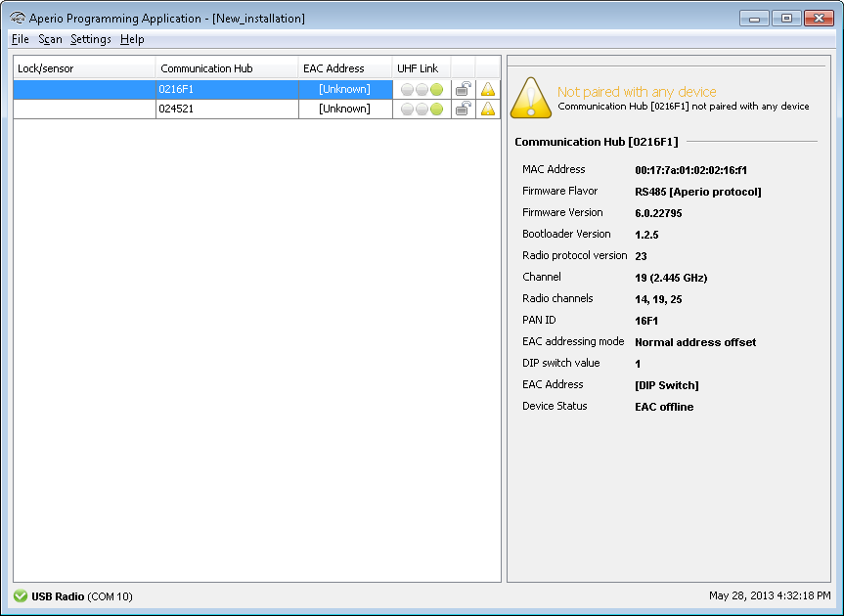Click the empty Lock/sensor cell in row 024521

point(84,109)
